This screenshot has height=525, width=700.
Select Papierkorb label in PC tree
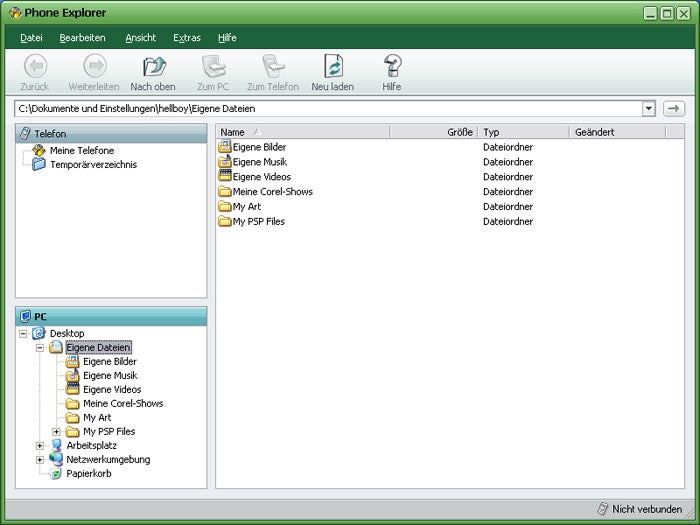[89, 473]
